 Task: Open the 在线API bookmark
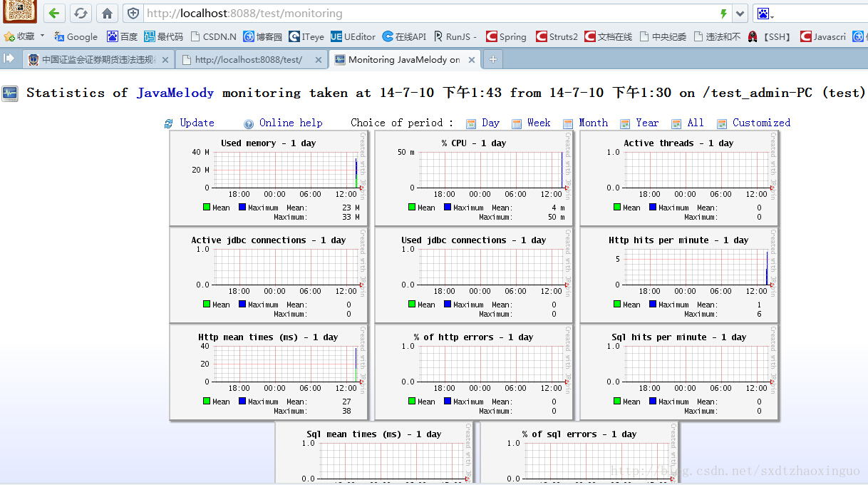[404, 36]
